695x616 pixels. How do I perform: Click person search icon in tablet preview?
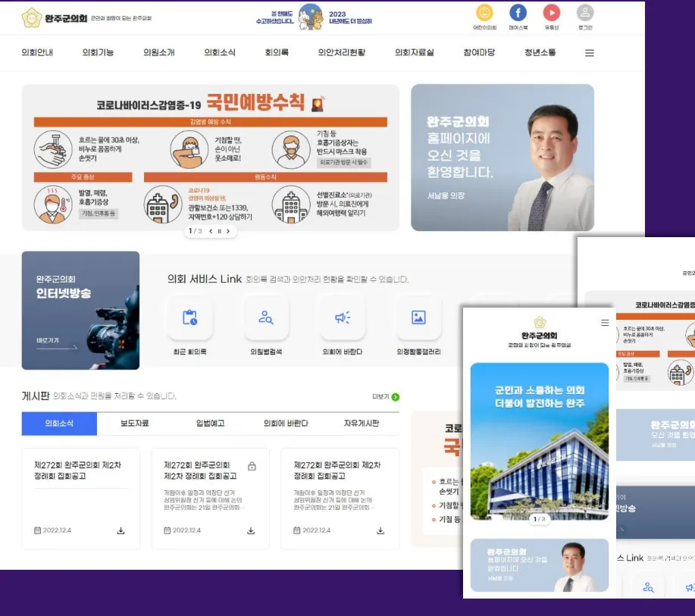click(x=647, y=588)
